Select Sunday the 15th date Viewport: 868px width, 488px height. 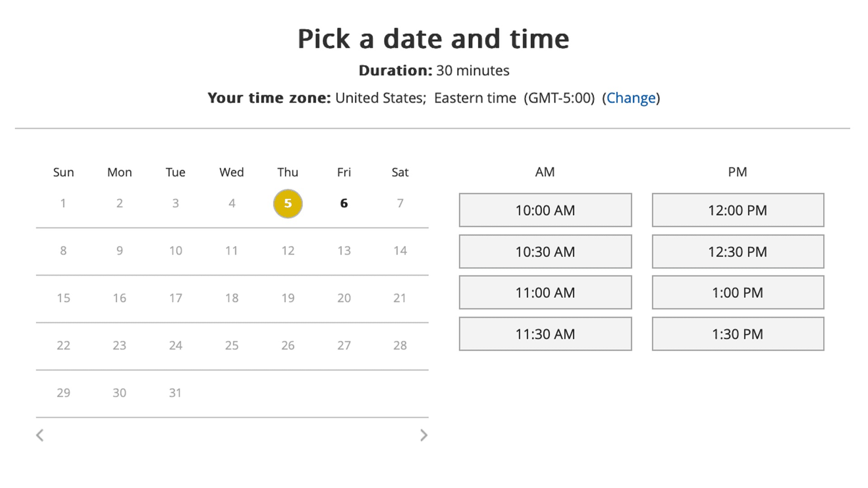coord(63,298)
